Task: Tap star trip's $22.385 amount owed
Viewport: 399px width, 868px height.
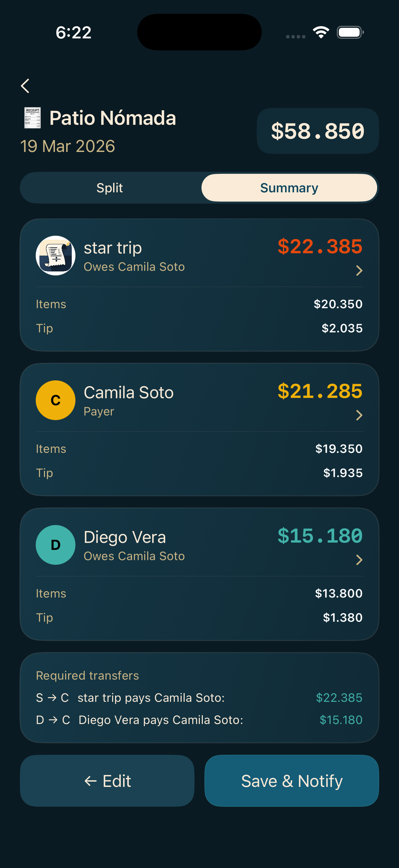Action: pyautogui.click(x=320, y=246)
